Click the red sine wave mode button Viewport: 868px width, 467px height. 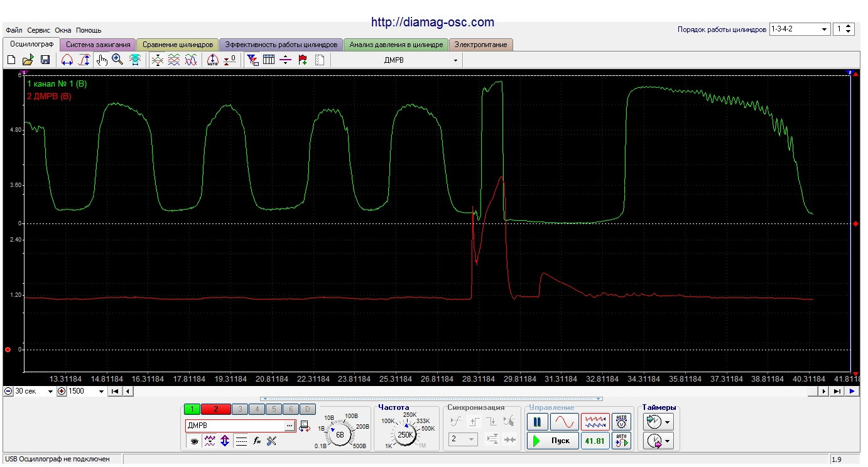[564, 421]
